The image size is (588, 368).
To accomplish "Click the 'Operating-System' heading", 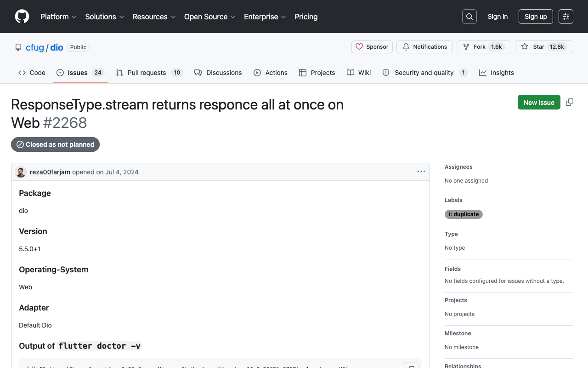I will [x=54, y=270].
